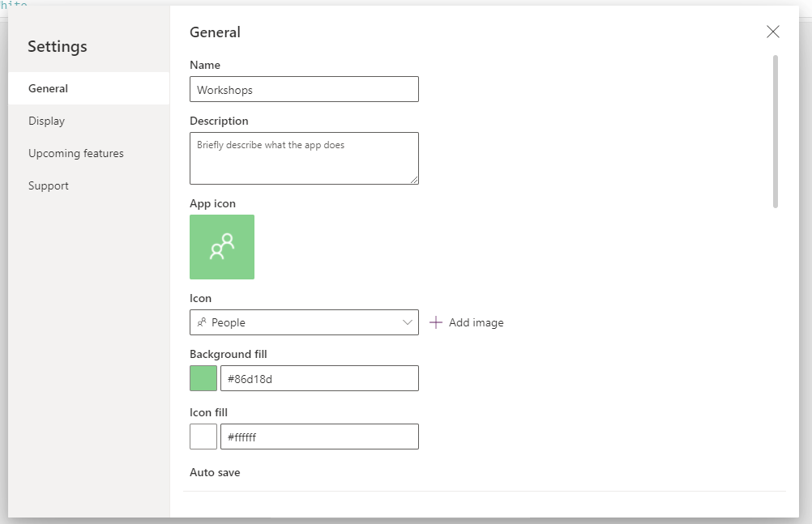812x524 pixels.
Task: Click the People glyph inside the Icon dropdown
Action: click(x=202, y=322)
